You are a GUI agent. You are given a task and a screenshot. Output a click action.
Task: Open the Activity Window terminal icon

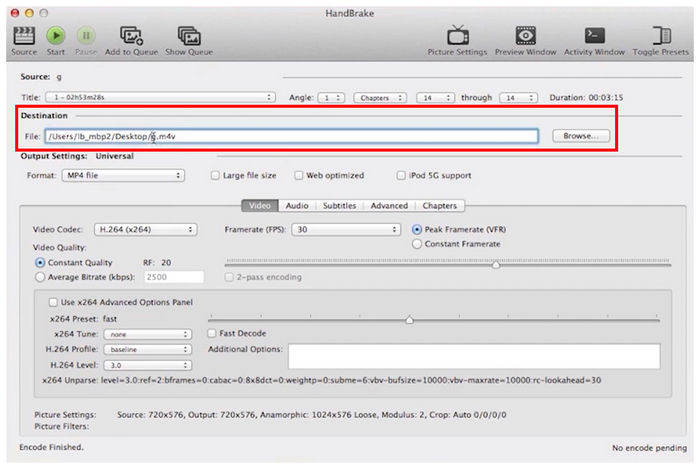(594, 36)
